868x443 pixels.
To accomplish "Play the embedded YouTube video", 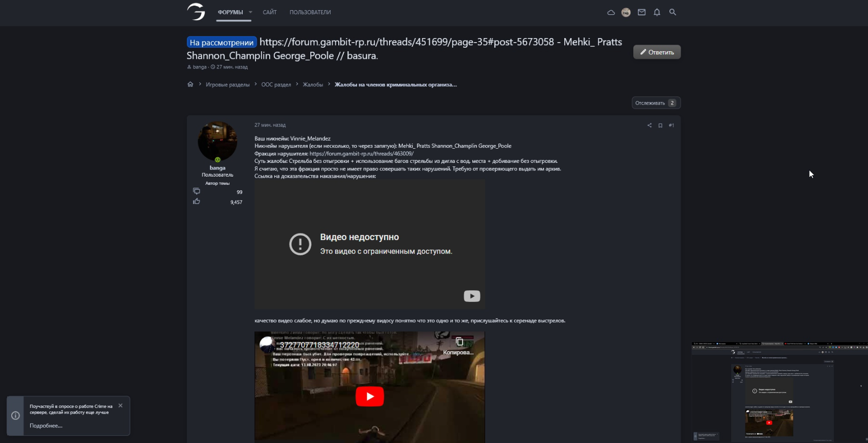I will 370,396.
